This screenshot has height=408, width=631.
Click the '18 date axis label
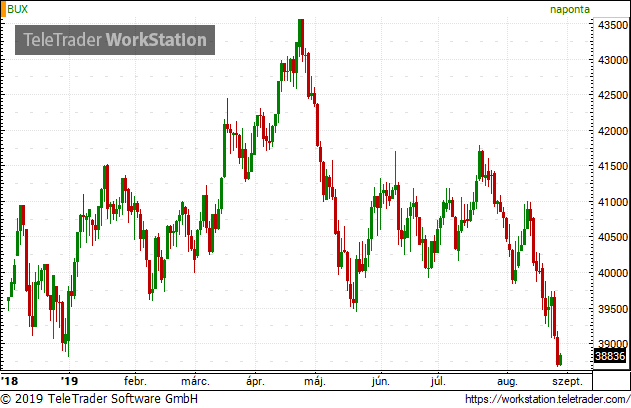click(x=10, y=381)
